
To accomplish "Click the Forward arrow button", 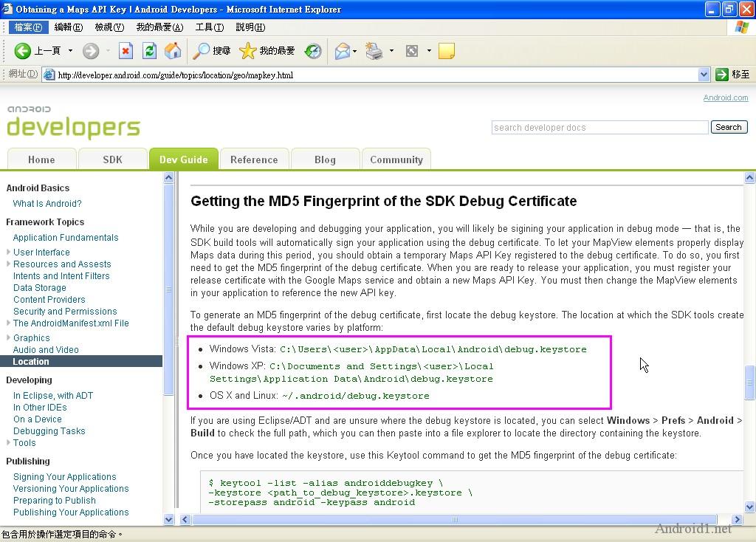I will pos(90,51).
